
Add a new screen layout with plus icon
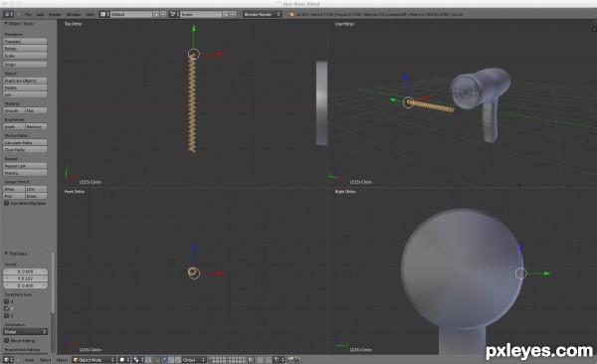[156, 14]
